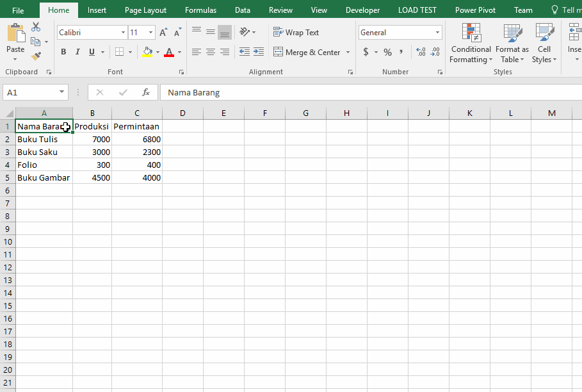The width and height of the screenshot is (582, 392).
Task: Open underline style dropdown arrow
Action: (x=103, y=52)
